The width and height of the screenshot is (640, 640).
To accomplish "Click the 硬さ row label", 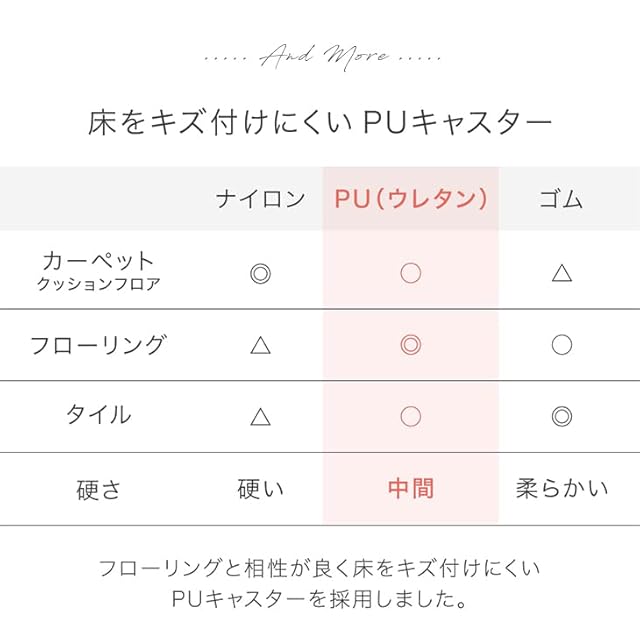I will pos(98,489).
